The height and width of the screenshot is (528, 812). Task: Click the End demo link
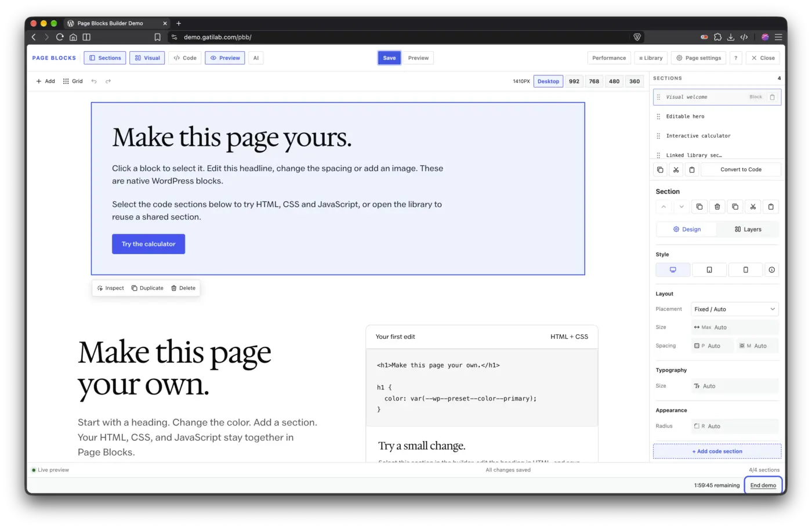763,485
